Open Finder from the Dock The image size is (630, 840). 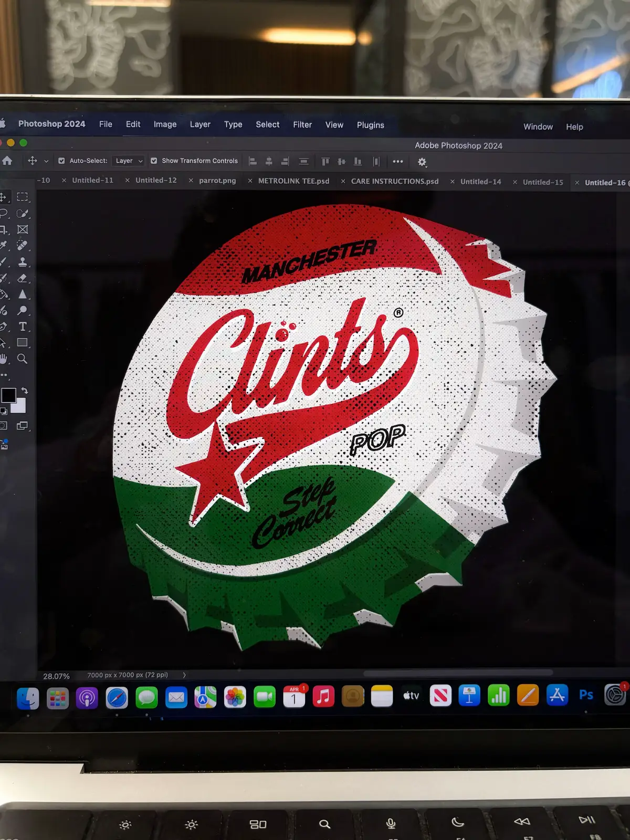coord(28,698)
